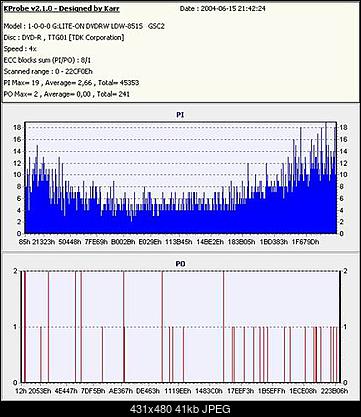Click the 1483C0h label on PO axis
This screenshot has width=361, height=417.
(x=209, y=391)
